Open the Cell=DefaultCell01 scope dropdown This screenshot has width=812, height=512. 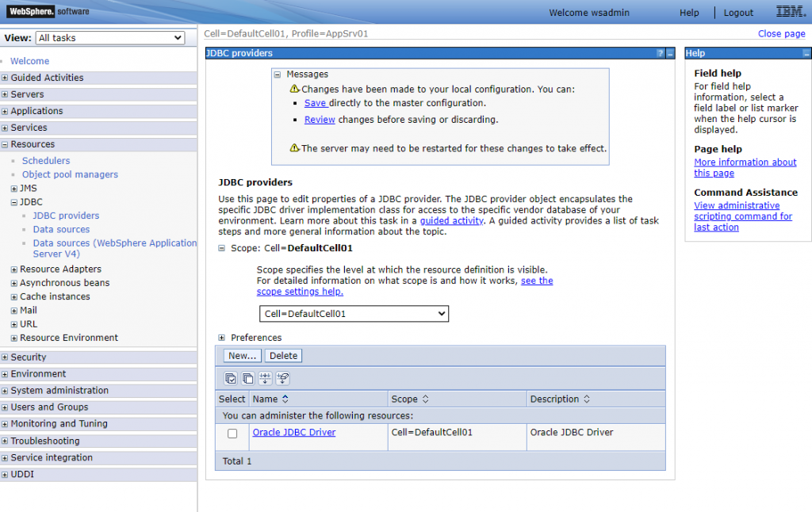354,314
